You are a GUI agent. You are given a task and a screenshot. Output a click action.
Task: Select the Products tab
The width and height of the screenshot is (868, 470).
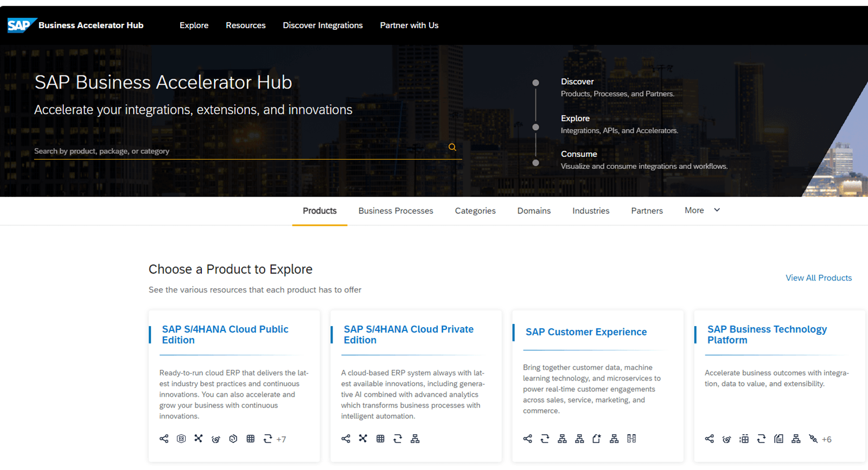[x=320, y=211]
